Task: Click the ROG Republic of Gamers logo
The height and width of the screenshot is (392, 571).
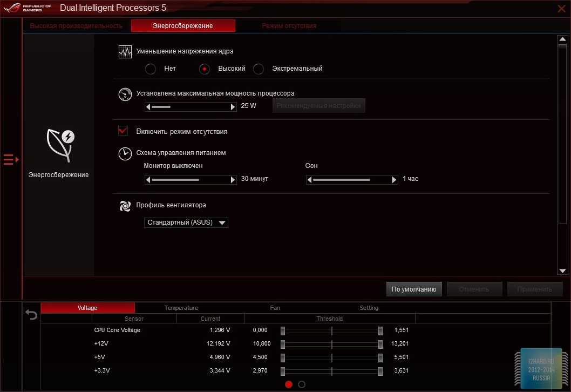Action: coord(28,8)
